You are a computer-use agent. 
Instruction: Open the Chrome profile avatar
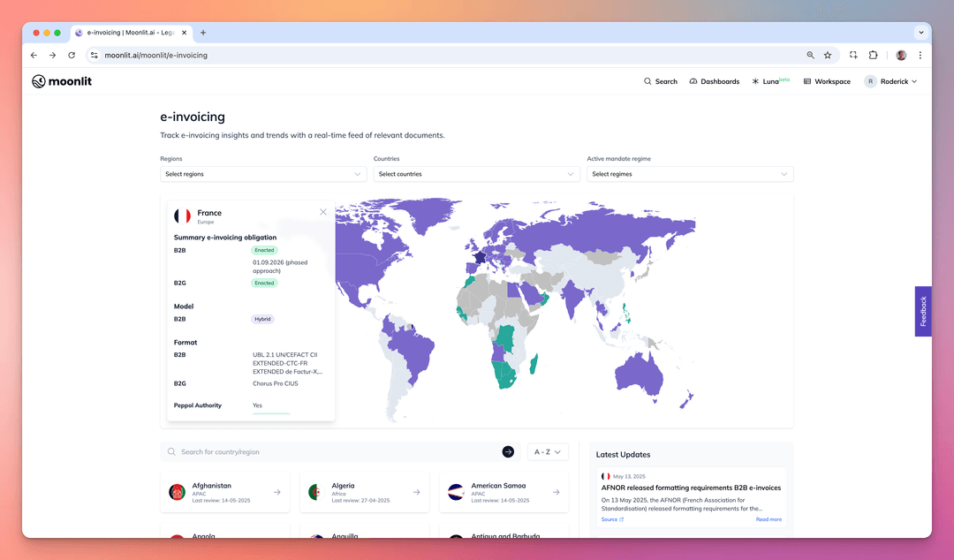coord(901,55)
